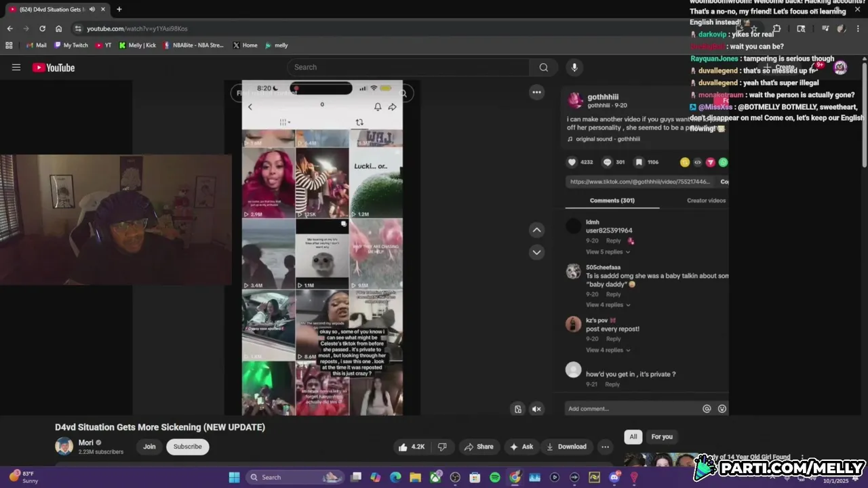The image size is (868, 488).
Task: Expand View 4 replies under kz's pov
Action: (608, 350)
